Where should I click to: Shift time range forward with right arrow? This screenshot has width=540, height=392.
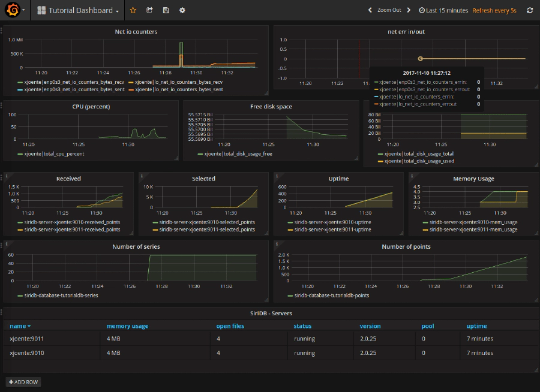click(x=409, y=10)
